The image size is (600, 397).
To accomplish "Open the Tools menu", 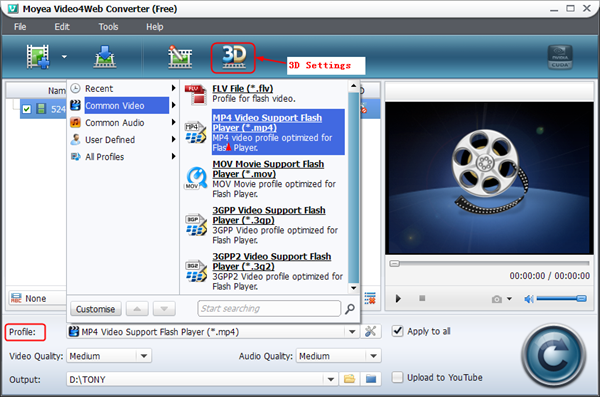I will [108, 27].
